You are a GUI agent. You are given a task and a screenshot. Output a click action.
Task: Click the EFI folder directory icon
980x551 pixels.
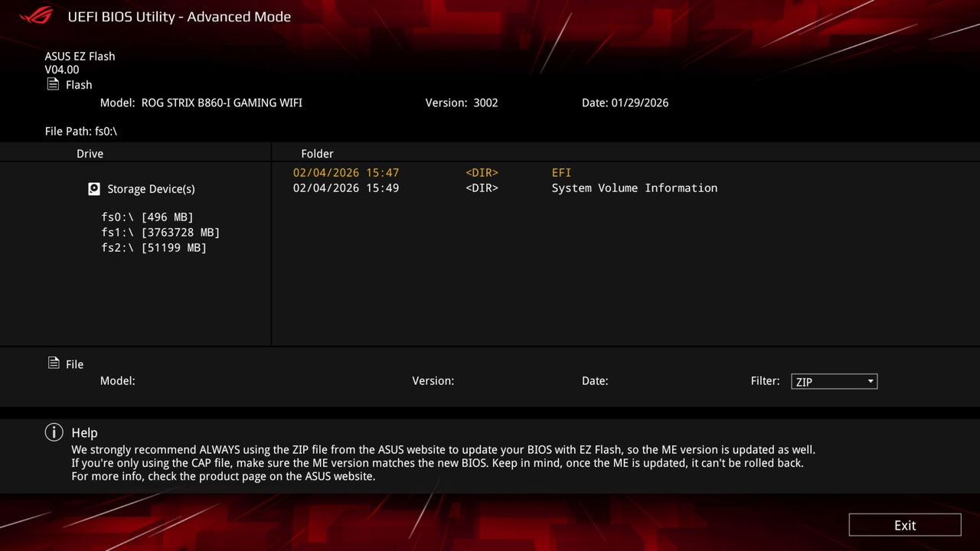pos(482,172)
